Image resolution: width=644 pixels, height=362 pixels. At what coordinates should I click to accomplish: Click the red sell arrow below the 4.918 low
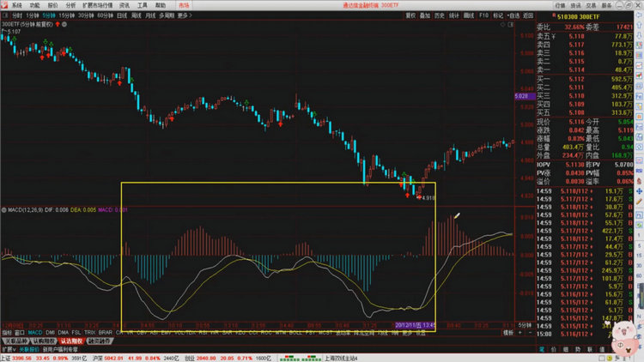pyautogui.click(x=419, y=197)
